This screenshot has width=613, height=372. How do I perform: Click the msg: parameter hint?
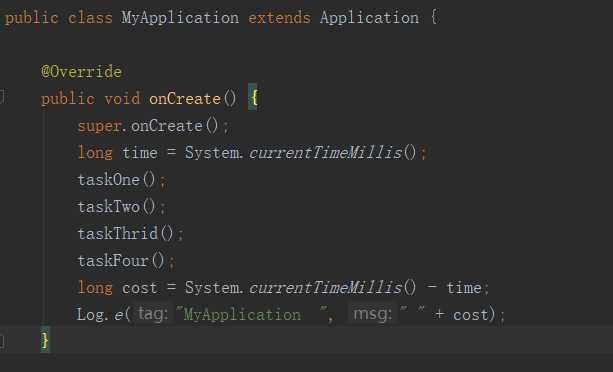click(373, 314)
